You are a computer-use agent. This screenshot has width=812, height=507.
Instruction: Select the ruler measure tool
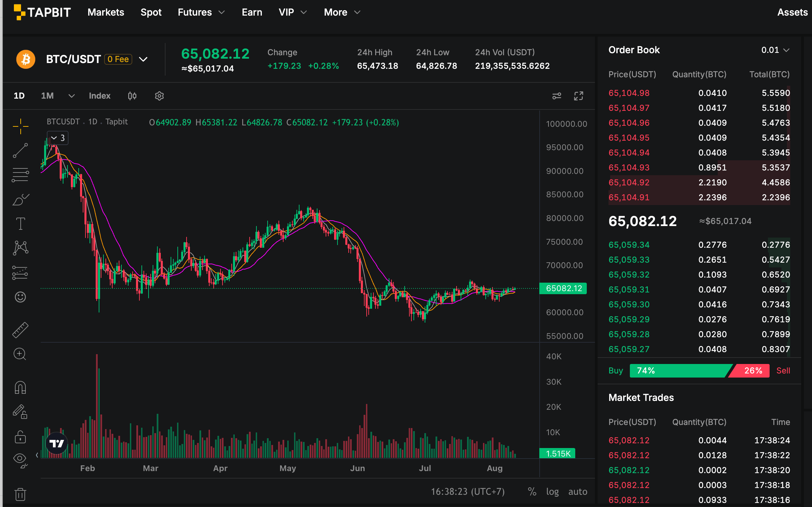tap(20, 330)
